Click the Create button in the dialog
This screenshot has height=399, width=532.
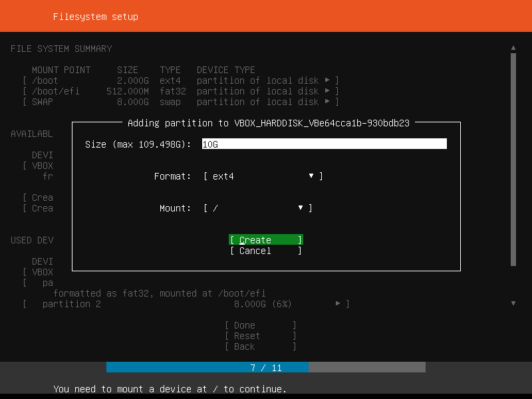click(265, 240)
